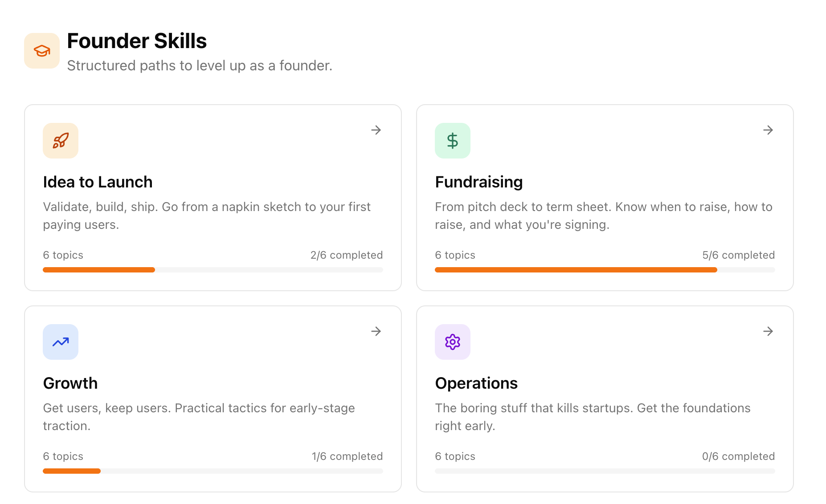Click the graduation cap Founder Skills icon
Screen dimensions: 826x504
click(42, 51)
